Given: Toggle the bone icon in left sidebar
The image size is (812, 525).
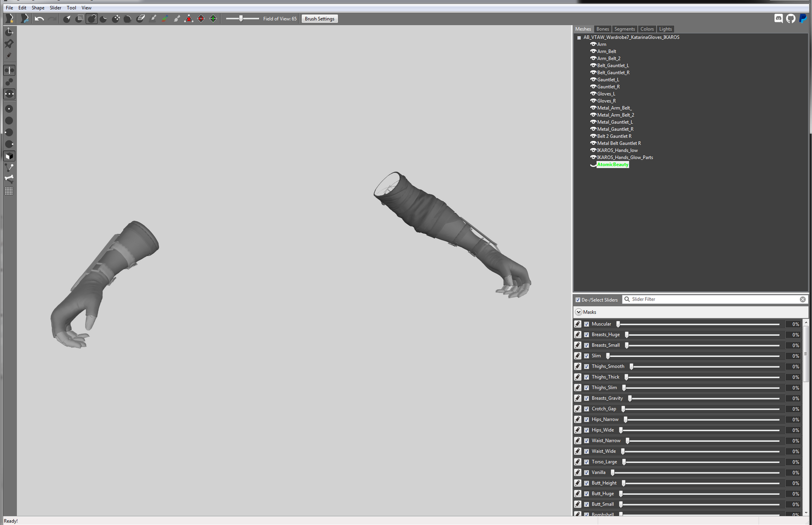Looking at the screenshot, I should point(9,178).
